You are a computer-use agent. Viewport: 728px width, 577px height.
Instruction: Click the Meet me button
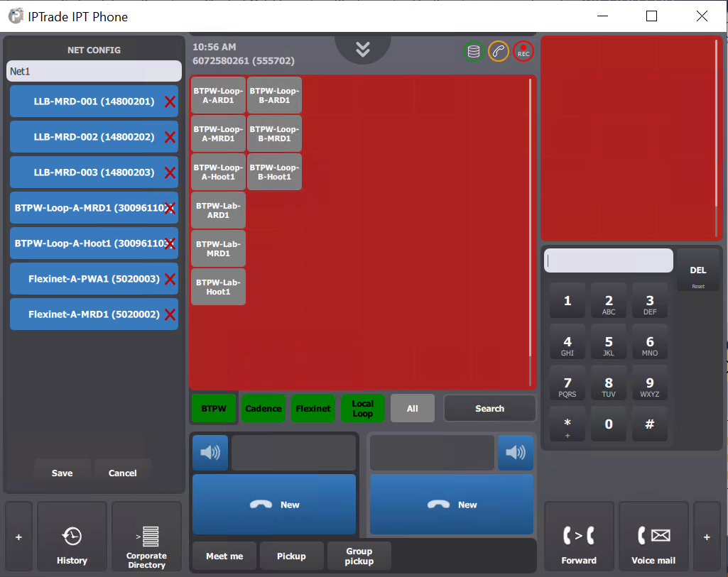(224, 556)
